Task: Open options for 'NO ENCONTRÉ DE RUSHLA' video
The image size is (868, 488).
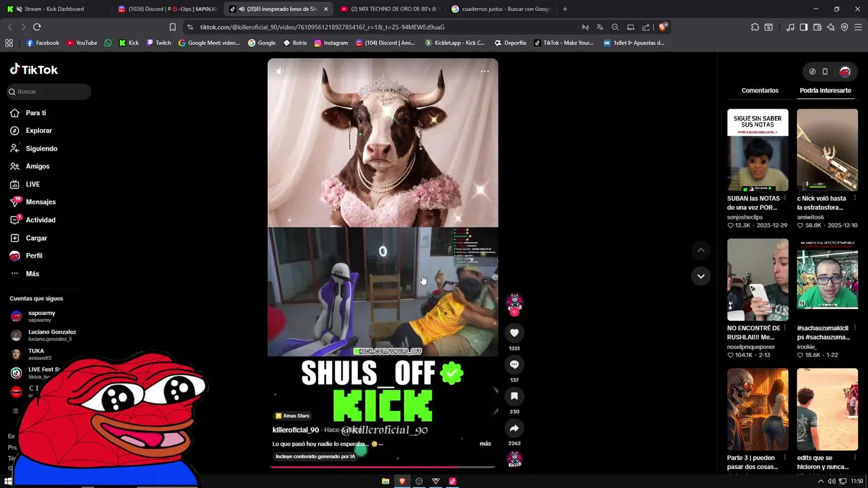Action: point(785,328)
